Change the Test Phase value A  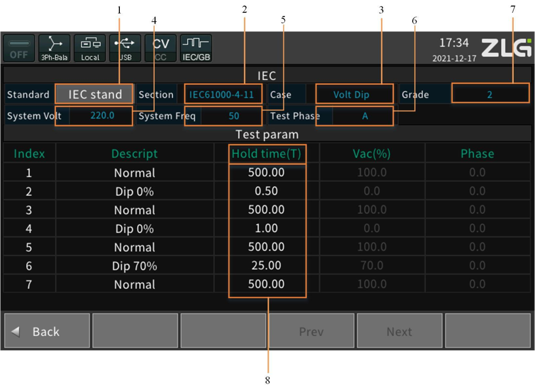tap(365, 116)
